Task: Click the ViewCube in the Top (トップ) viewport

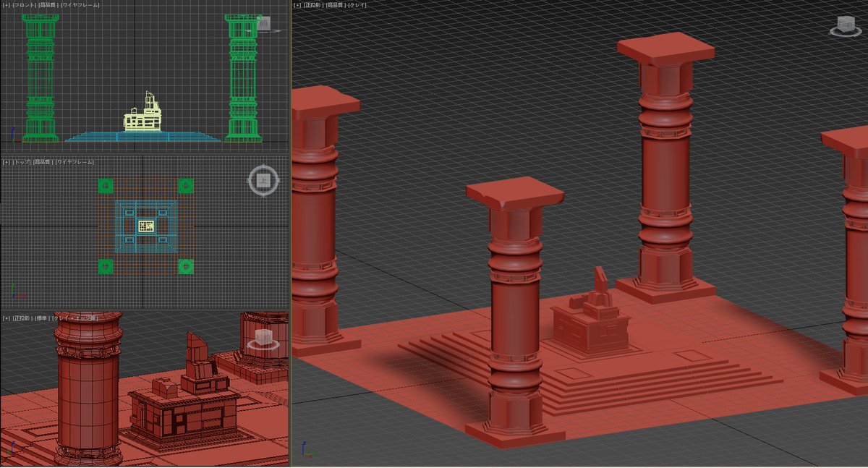Action: [263, 180]
